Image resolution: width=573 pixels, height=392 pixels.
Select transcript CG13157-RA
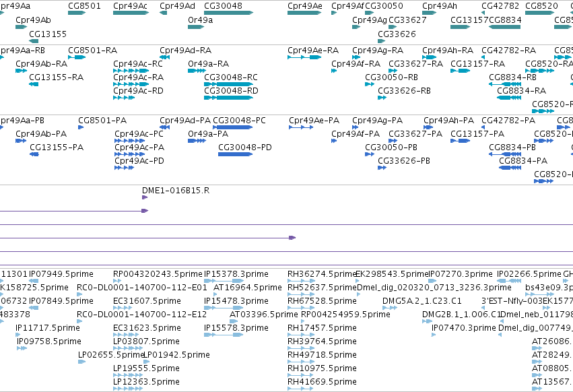point(477,64)
